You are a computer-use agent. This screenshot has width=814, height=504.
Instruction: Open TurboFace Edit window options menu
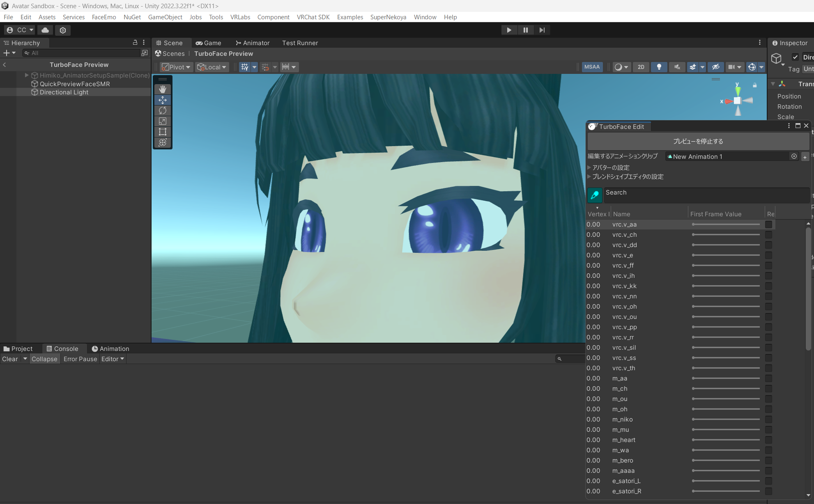point(789,126)
